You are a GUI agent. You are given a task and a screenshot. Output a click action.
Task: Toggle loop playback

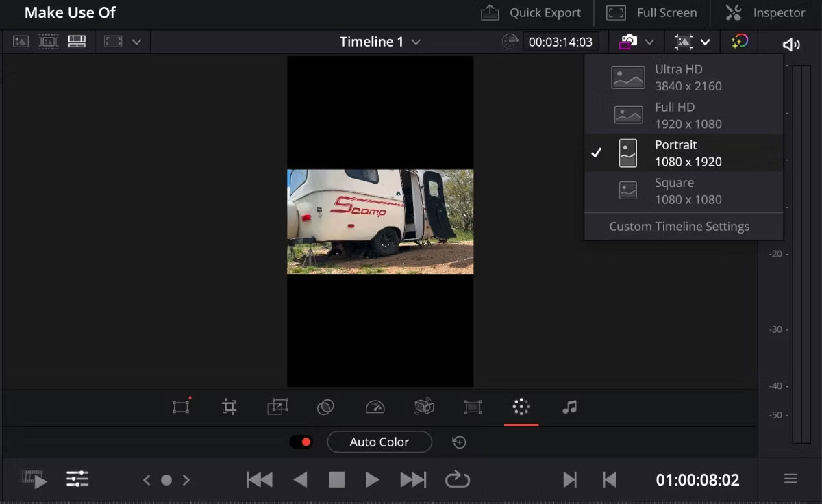457,479
